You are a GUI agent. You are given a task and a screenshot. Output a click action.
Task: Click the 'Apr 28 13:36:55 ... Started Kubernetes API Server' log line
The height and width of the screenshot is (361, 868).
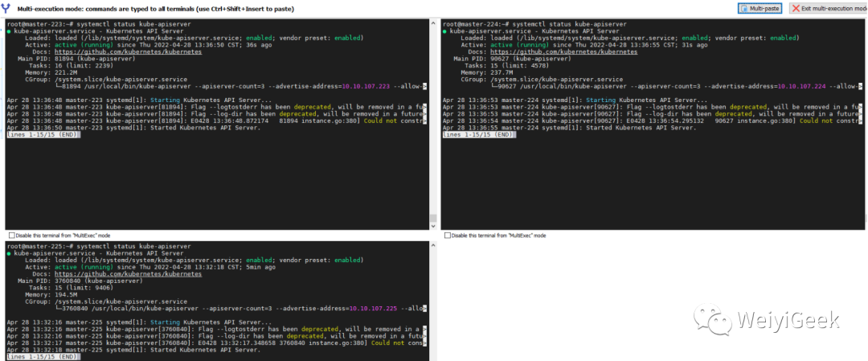pyautogui.click(x=568, y=128)
